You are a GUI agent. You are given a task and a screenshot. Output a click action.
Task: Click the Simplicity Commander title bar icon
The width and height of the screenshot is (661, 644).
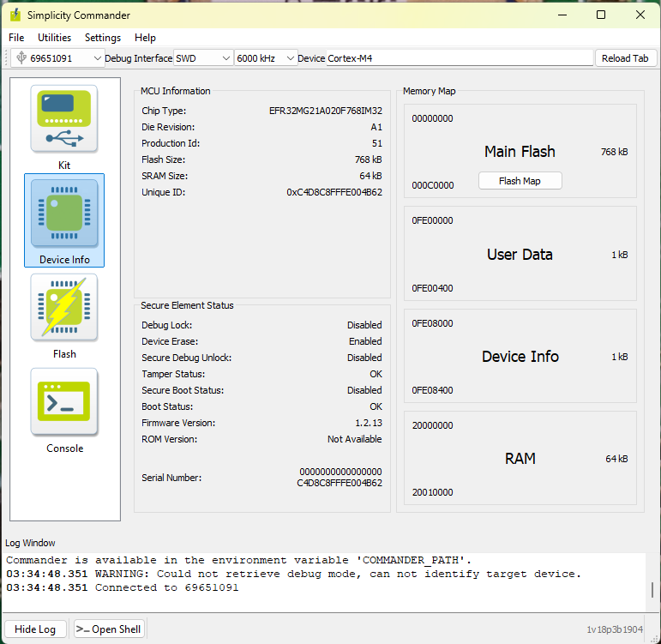click(15, 15)
